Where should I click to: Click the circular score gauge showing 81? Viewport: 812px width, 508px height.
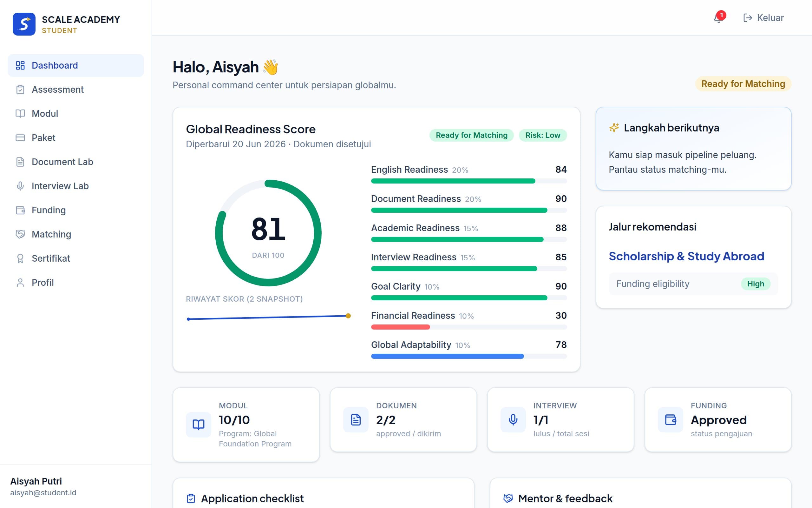[x=268, y=233]
